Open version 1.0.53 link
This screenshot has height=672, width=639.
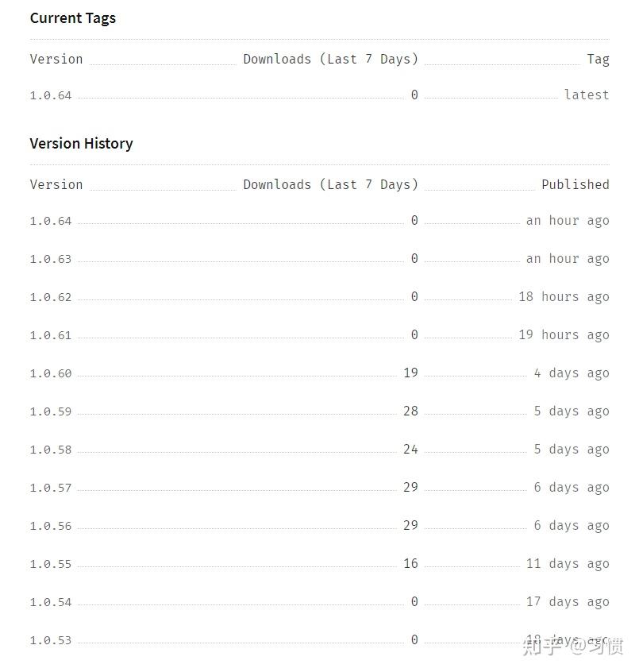click(51, 640)
